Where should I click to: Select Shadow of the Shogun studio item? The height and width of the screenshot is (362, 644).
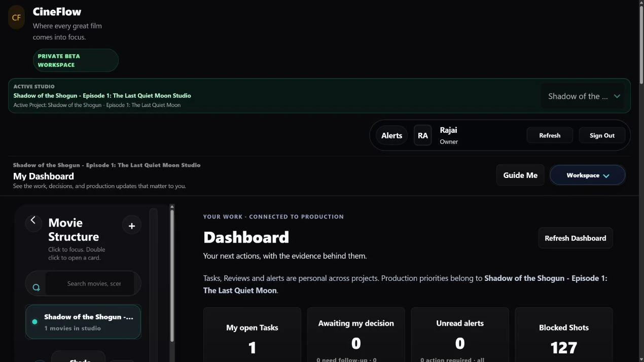[x=83, y=322]
